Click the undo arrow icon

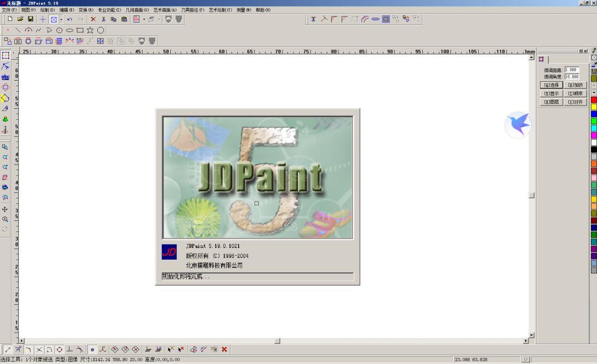tap(70, 19)
